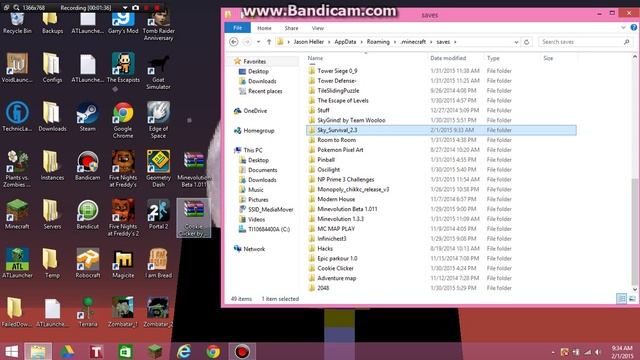Image resolution: width=640 pixels, height=360 pixels.
Task: Select the Sky_Survival_2.3 folder
Action: click(x=441, y=130)
